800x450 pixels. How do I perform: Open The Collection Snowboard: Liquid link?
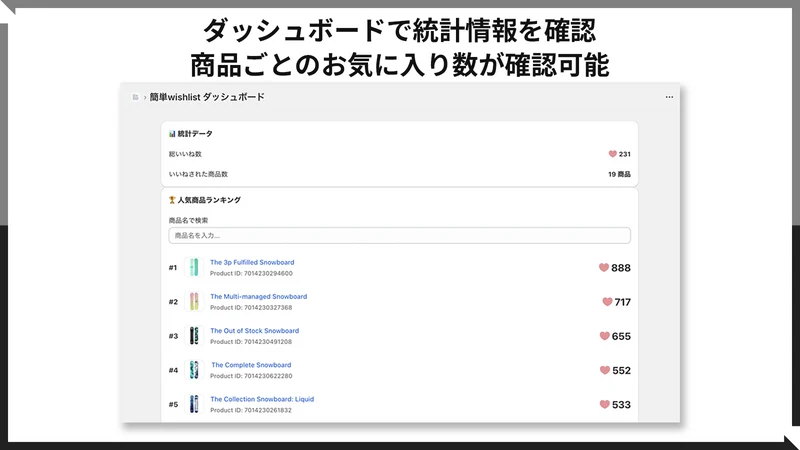(262, 399)
